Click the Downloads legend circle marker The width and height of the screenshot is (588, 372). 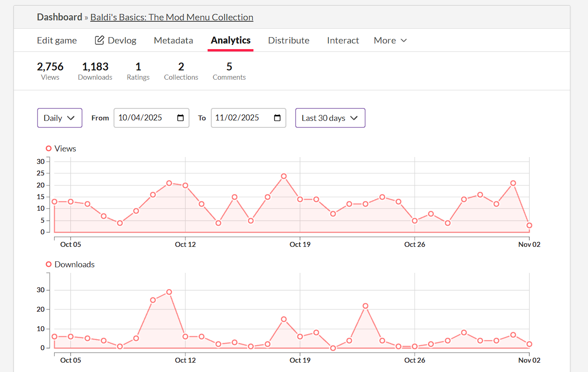49,264
